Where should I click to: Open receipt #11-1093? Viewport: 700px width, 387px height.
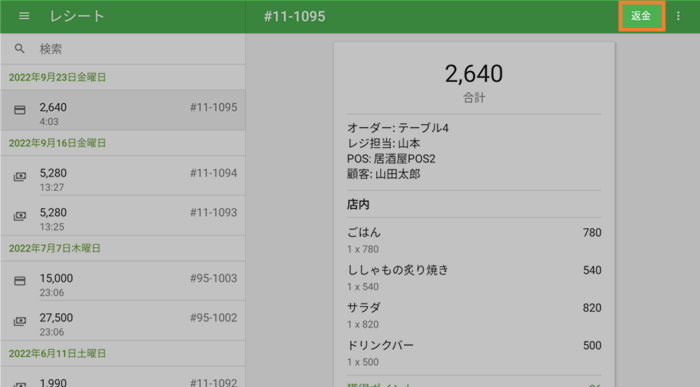coord(123,216)
